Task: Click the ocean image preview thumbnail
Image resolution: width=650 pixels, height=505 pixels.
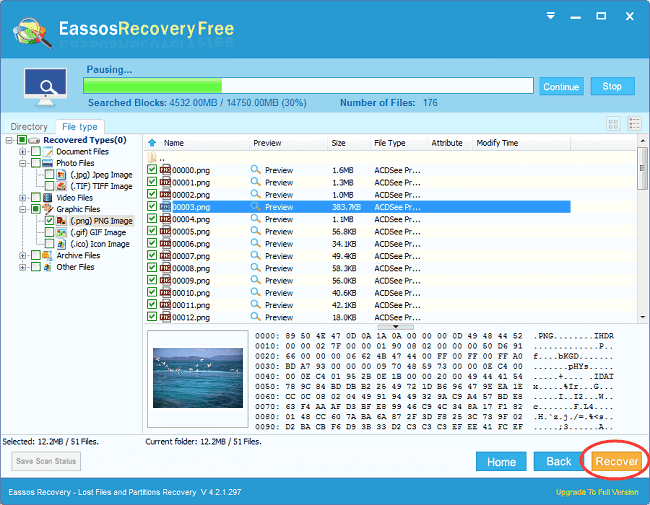Action: pos(198,378)
